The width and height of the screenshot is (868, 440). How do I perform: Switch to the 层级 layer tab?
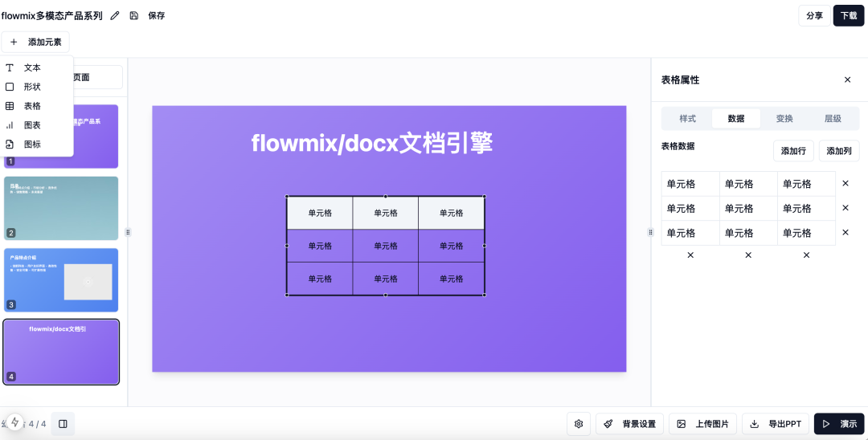(x=833, y=118)
